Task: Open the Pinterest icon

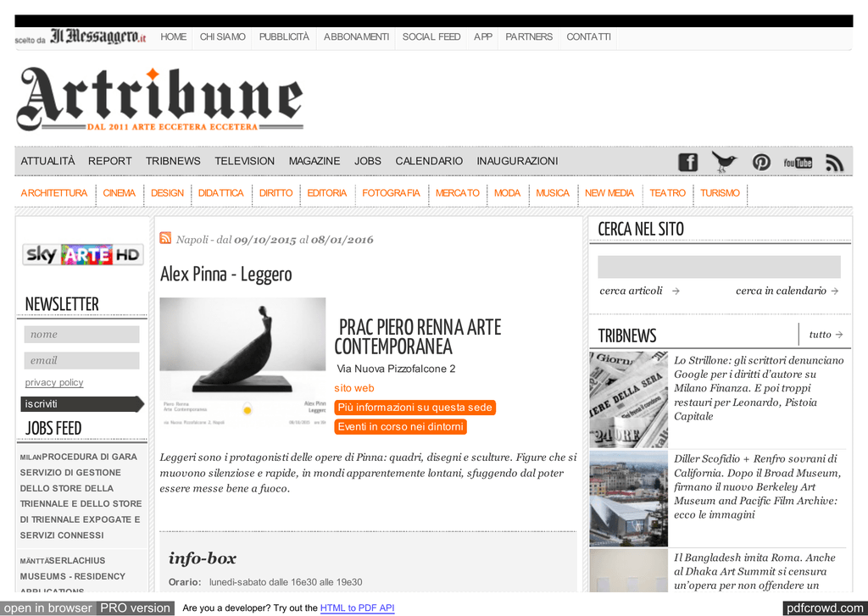Action: point(761,162)
